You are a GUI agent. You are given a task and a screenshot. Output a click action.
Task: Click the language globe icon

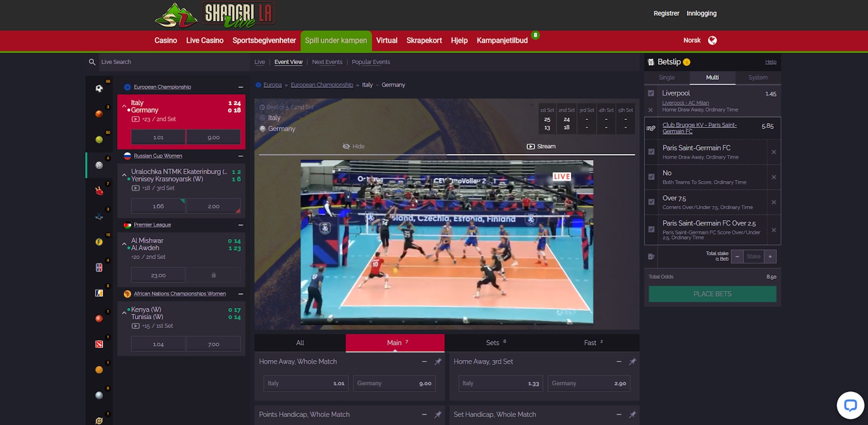pyautogui.click(x=712, y=40)
